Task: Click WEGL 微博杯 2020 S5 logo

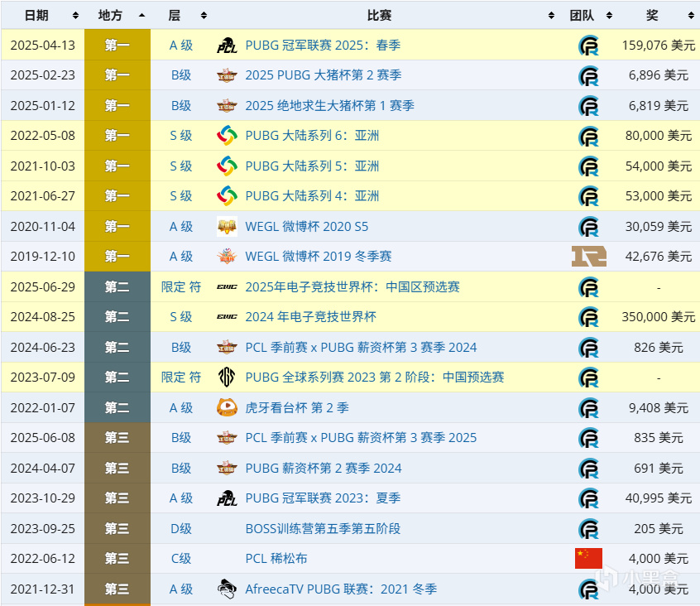Action: [x=227, y=226]
